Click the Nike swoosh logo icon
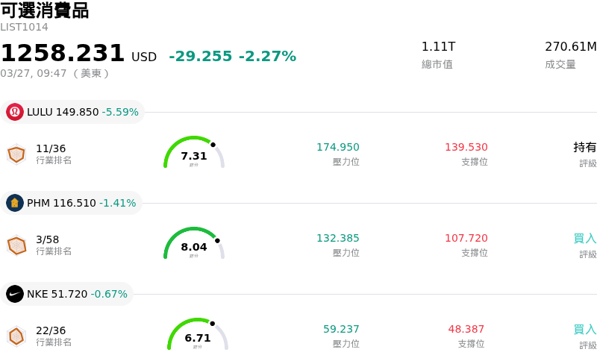This screenshot has width=597, height=364. (15, 294)
